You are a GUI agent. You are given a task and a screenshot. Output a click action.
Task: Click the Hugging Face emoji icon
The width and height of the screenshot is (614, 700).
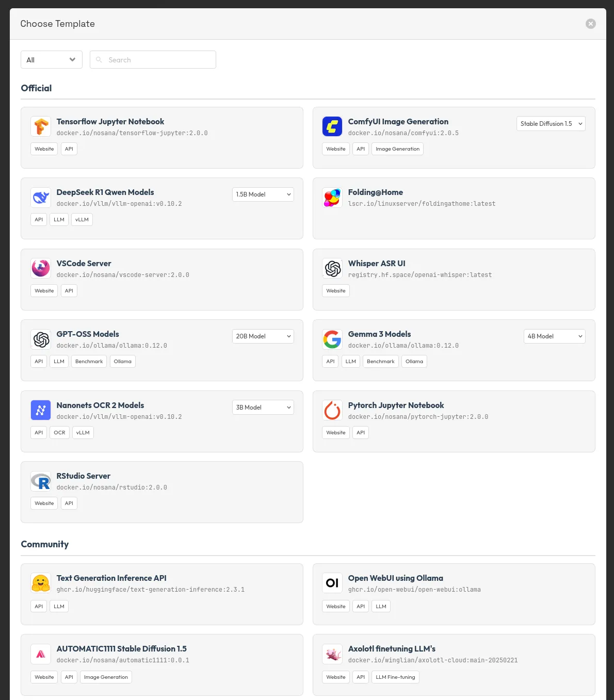tap(41, 583)
